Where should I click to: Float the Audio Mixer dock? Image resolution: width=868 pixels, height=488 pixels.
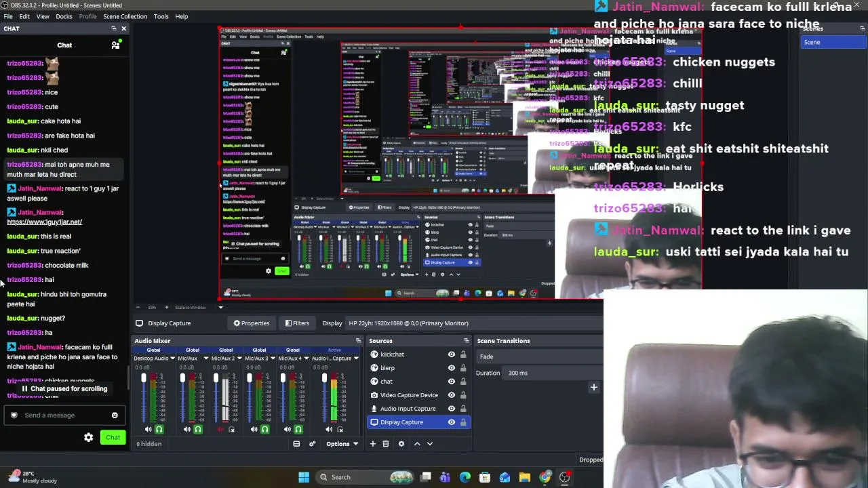[358, 341]
